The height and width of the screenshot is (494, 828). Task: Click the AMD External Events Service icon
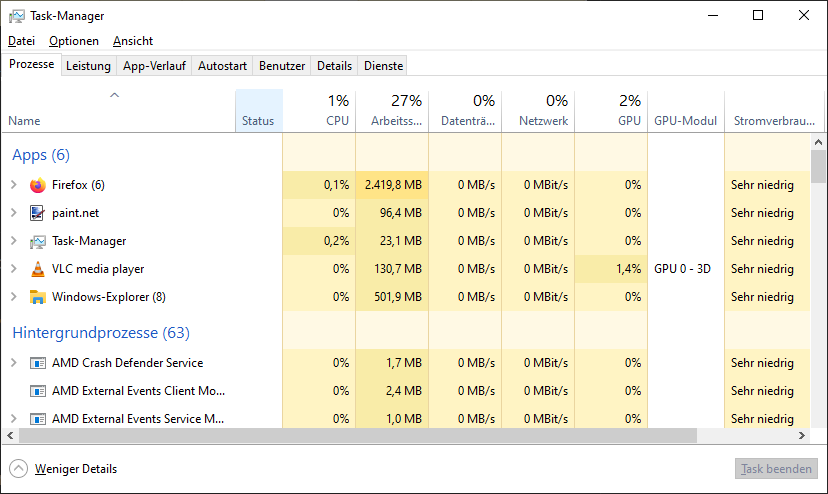pyautogui.click(x=37, y=420)
